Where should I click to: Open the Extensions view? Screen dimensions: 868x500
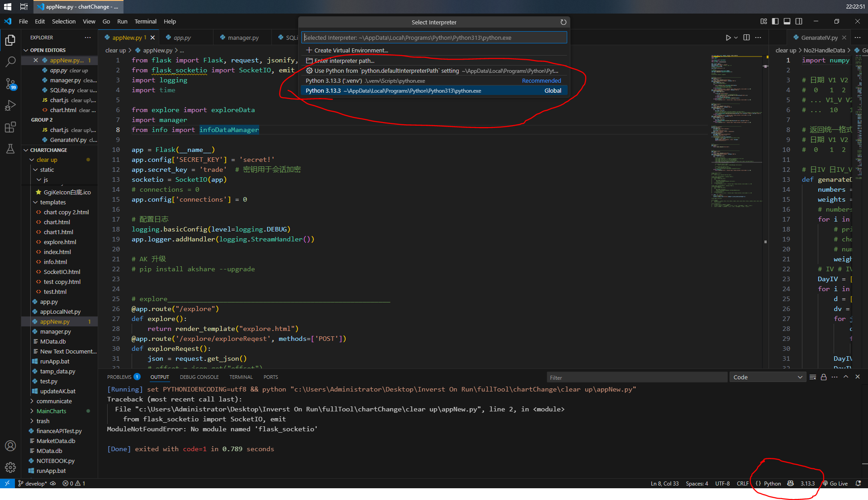coord(10,127)
